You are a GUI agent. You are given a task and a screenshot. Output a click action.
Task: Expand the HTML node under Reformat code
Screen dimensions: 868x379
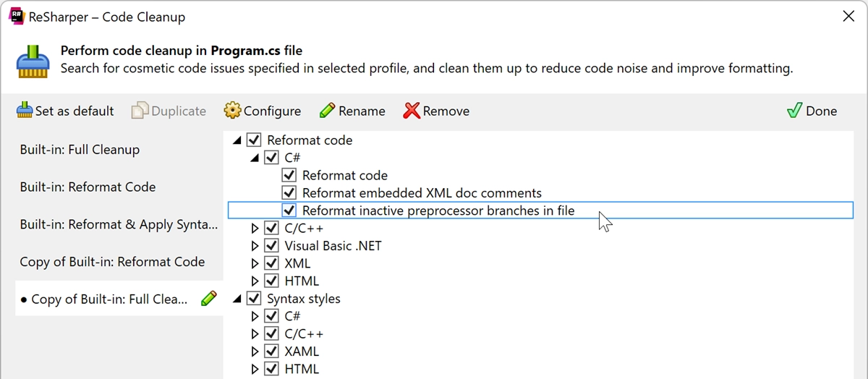[x=255, y=281]
